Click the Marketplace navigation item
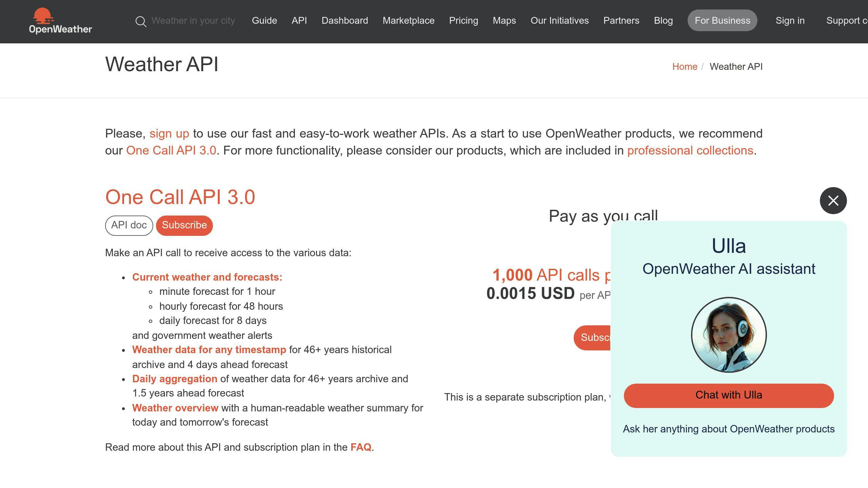Screen dimensions: 868x488 click(x=408, y=20)
